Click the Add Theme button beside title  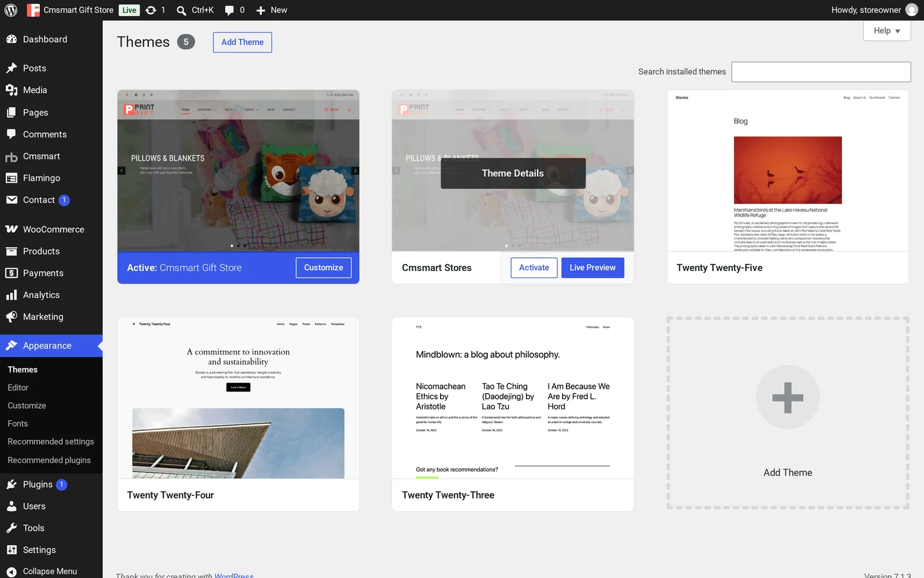pos(243,42)
